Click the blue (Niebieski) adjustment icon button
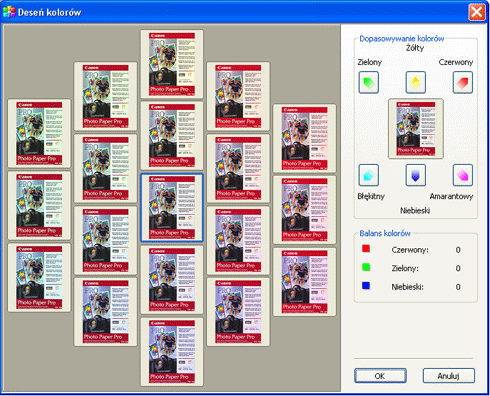This screenshot has height=396, width=490. (x=415, y=175)
